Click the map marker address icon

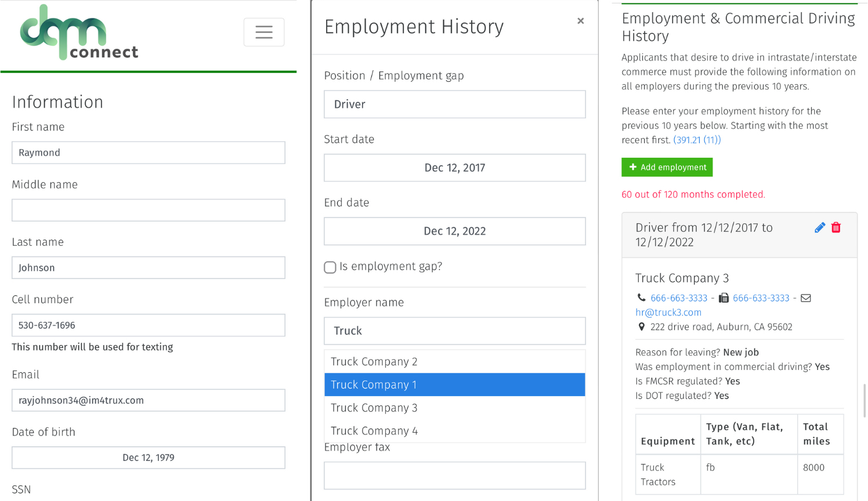pyautogui.click(x=641, y=327)
